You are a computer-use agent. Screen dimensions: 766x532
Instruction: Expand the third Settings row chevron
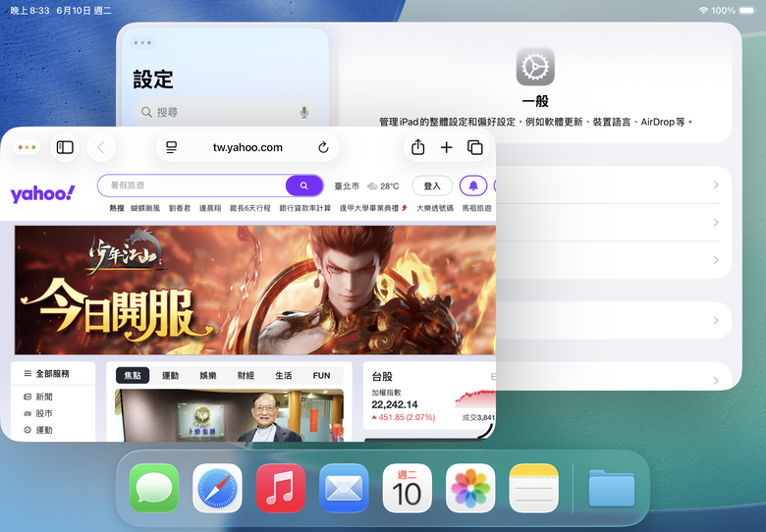(716, 260)
